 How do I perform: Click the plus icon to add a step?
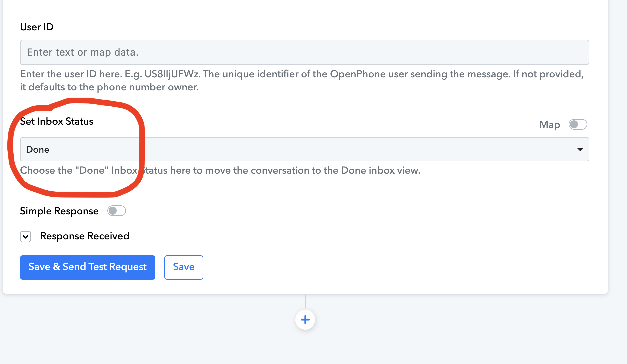tap(305, 320)
